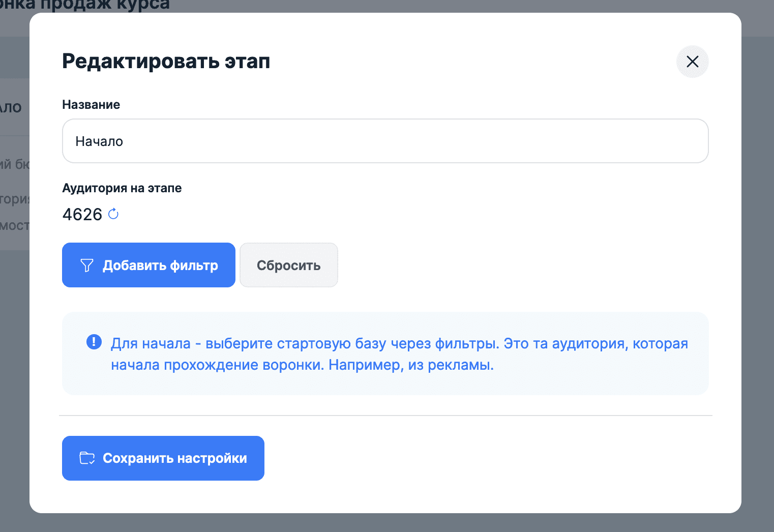774x532 pixels.
Task: Click the folder icon in Сохранить настройки
Action: coord(87,458)
